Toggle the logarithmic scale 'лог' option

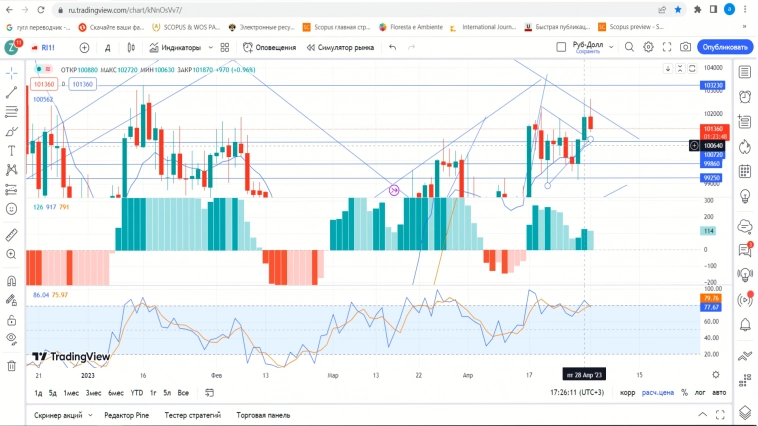(699, 392)
